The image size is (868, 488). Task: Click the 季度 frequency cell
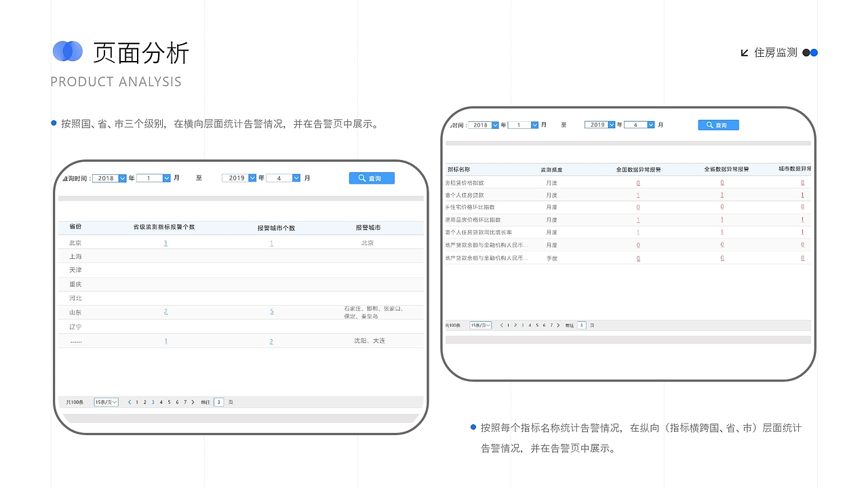[551, 258]
